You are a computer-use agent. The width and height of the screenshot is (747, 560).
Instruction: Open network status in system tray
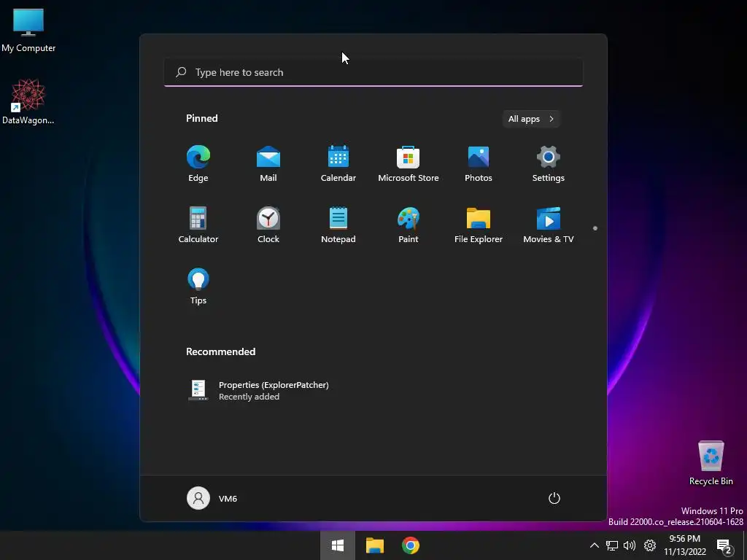[x=612, y=545]
